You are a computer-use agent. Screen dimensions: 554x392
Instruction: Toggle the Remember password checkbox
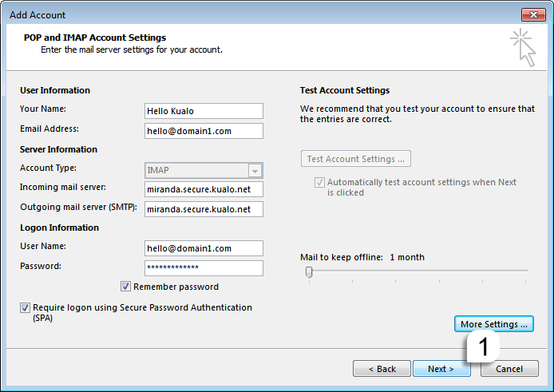point(125,287)
